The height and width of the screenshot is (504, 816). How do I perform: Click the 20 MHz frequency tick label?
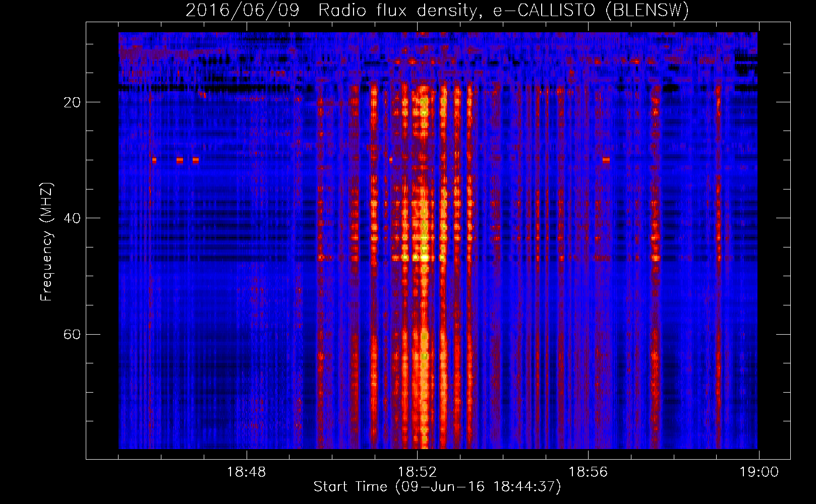(72, 102)
